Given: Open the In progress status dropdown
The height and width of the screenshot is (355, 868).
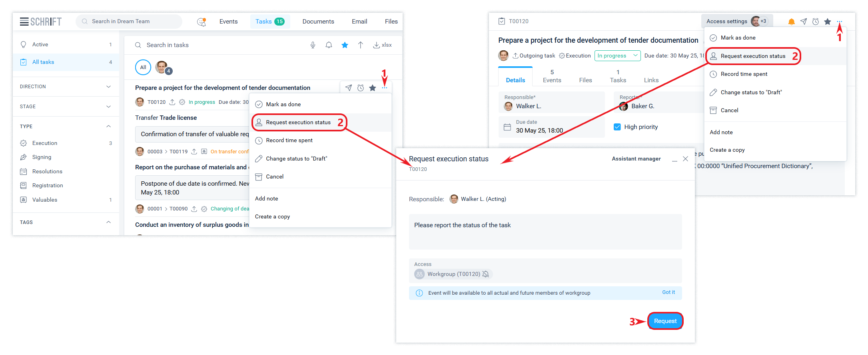Looking at the screenshot, I should pyautogui.click(x=617, y=56).
